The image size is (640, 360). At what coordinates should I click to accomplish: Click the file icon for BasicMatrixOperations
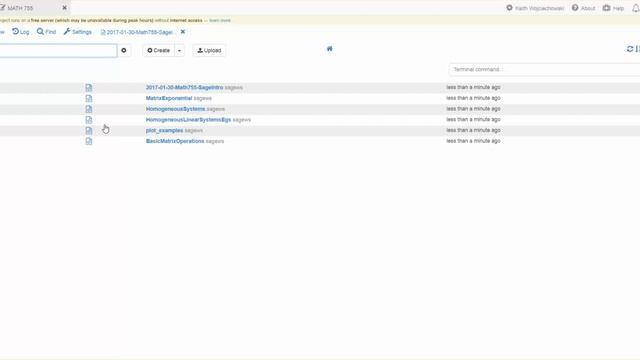(89, 141)
